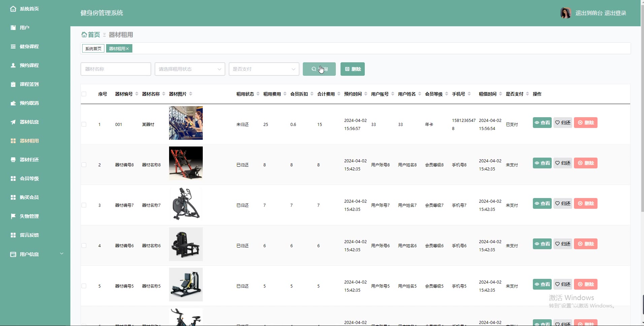View details of row 001
This screenshot has width=644, height=326.
[542, 123]
